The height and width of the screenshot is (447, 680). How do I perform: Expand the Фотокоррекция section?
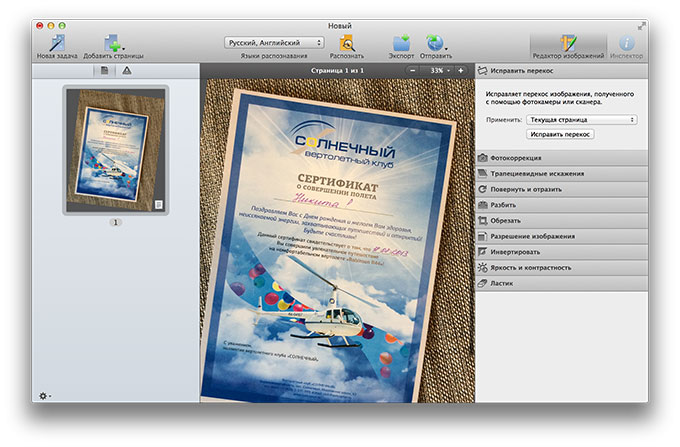[561, 158]
